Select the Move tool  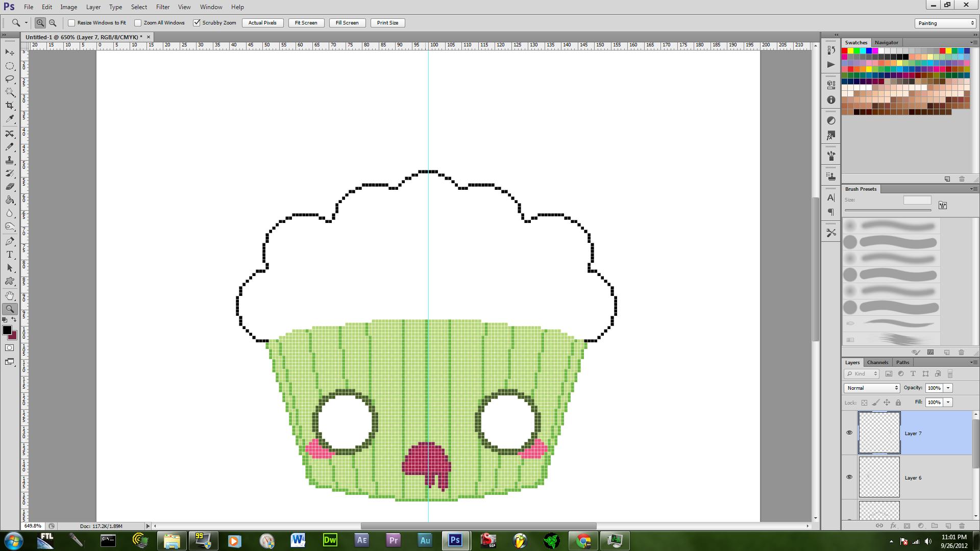(10, 52)
